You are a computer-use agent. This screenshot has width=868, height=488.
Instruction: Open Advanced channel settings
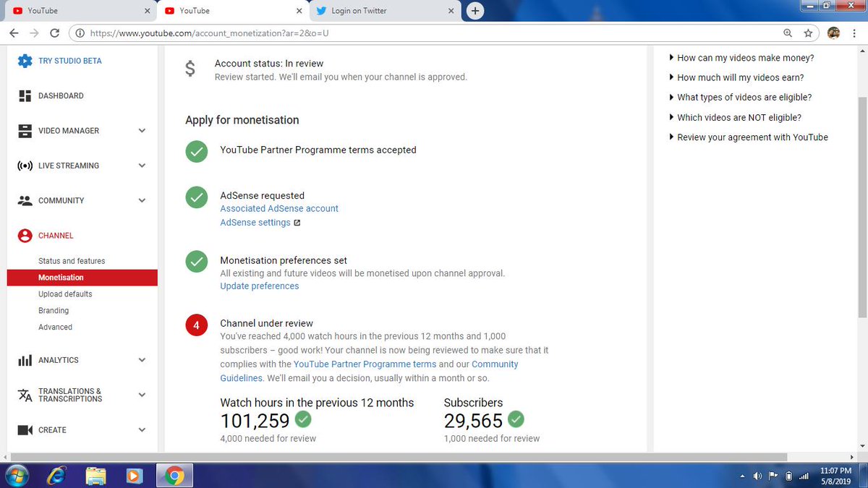click(x=55, y=328)
